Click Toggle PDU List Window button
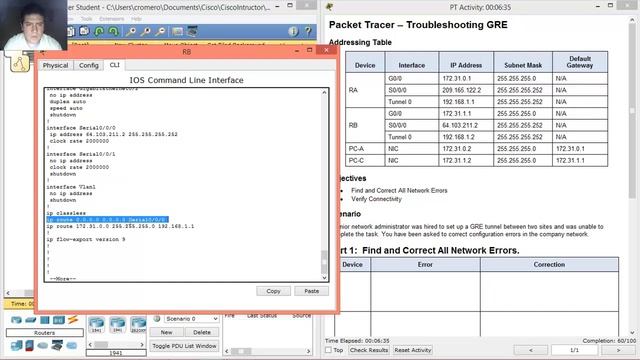 pos(184,346)
